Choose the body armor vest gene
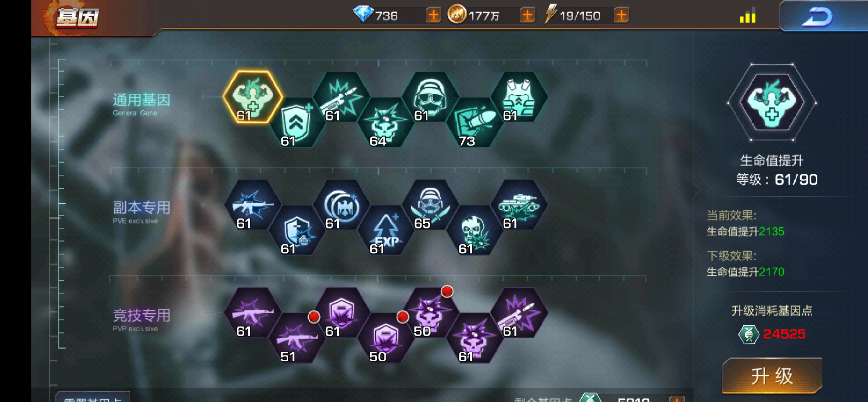The width and height of the screenshot is (868, 402). pos(519,97)
